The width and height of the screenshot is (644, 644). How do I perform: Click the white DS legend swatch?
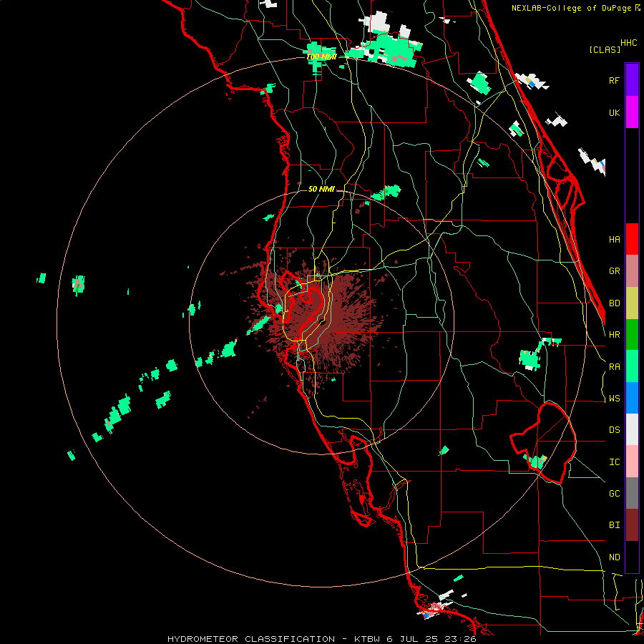coord(632,429)
